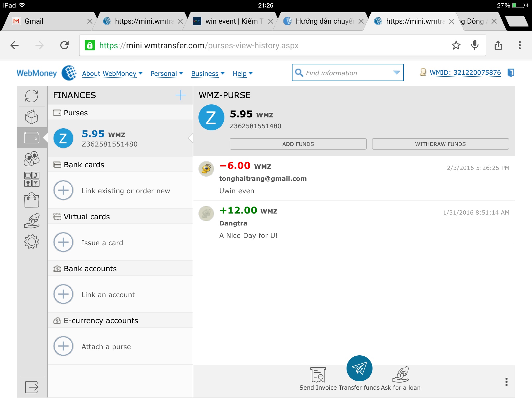
Task: Click the plus circle for Attach a purse
Action: [63, 346]
